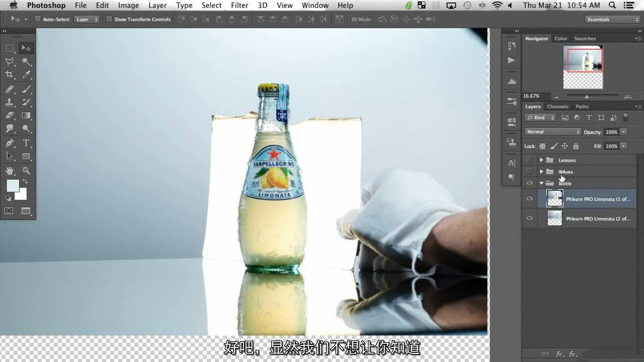
Task: Expand the Lemons layer group
Action: click(540, 160)
